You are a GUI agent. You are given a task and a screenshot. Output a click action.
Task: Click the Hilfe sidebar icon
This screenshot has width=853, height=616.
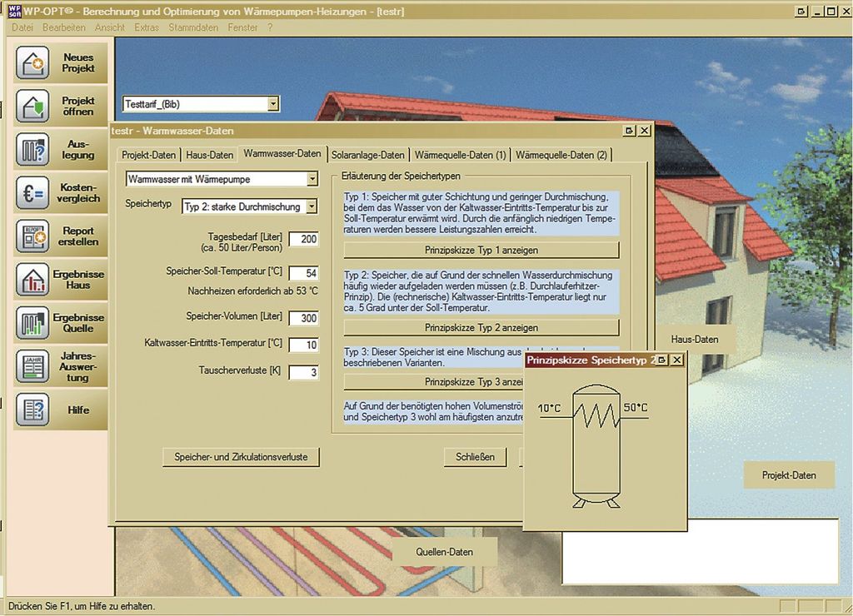tap(33, 410)
